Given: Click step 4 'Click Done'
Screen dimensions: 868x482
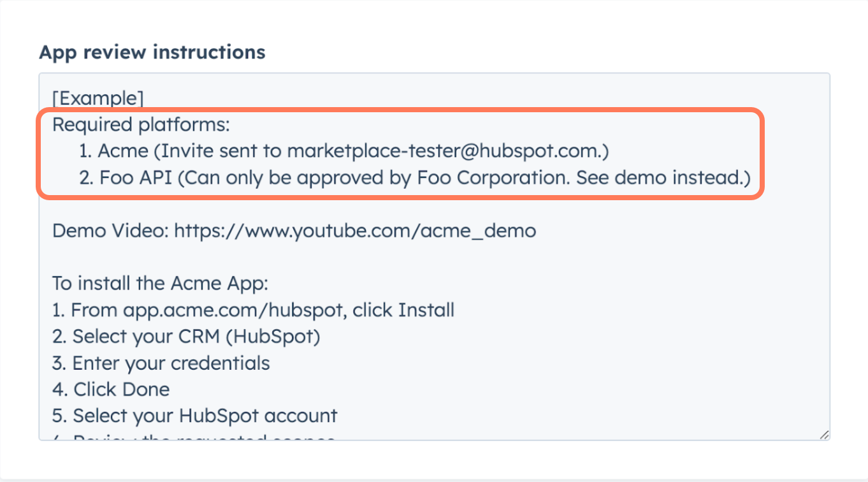Looking at the screenshot, I should tap(111, 389).
